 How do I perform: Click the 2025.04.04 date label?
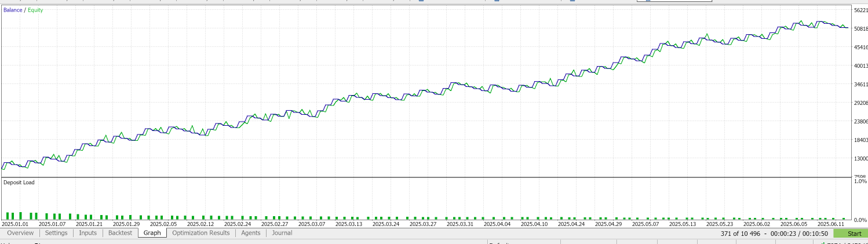point(497,224)
